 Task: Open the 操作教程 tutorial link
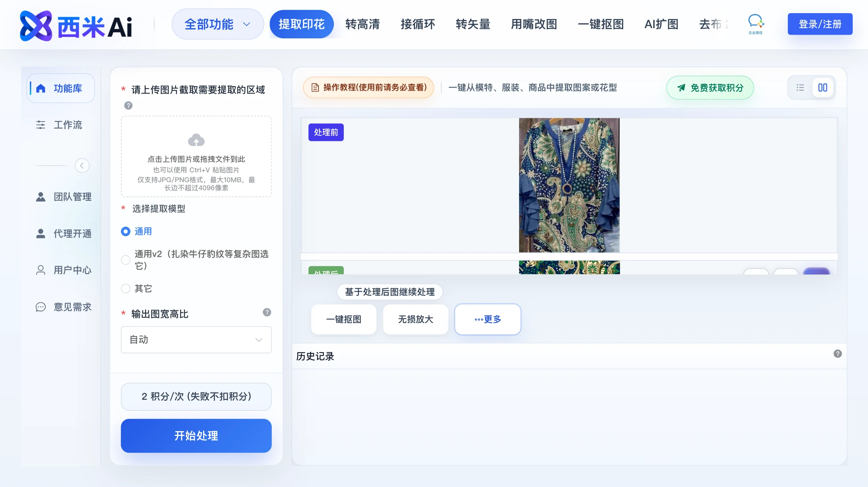click(x=369, y=88)
